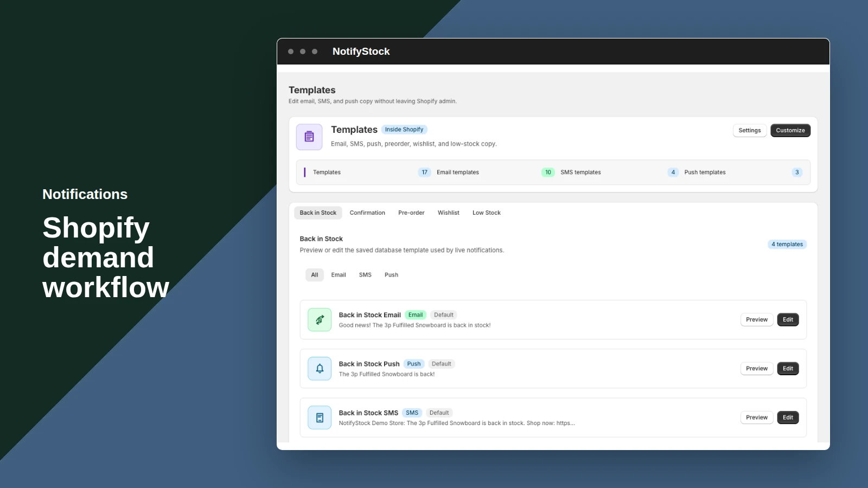868x488 pixels.
Task: Click the 'Back in Stock Email' title
Action: [x=370, y=315]
